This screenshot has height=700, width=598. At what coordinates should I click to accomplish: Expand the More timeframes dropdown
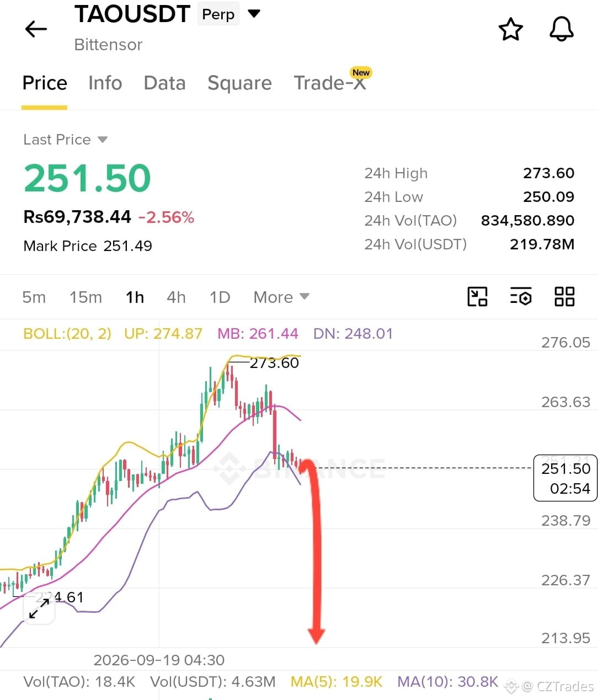281,297
